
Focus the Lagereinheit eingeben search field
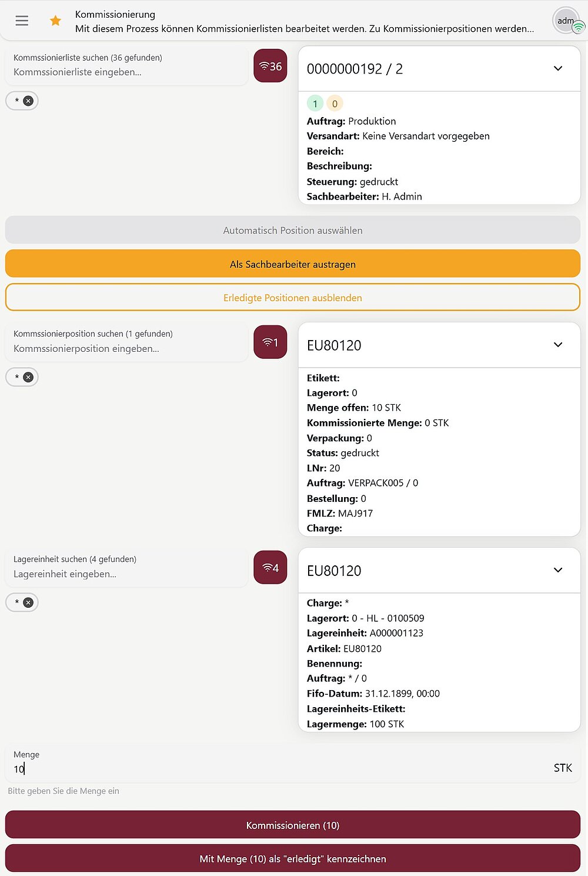pyautogui.click(x=126, y=574)
